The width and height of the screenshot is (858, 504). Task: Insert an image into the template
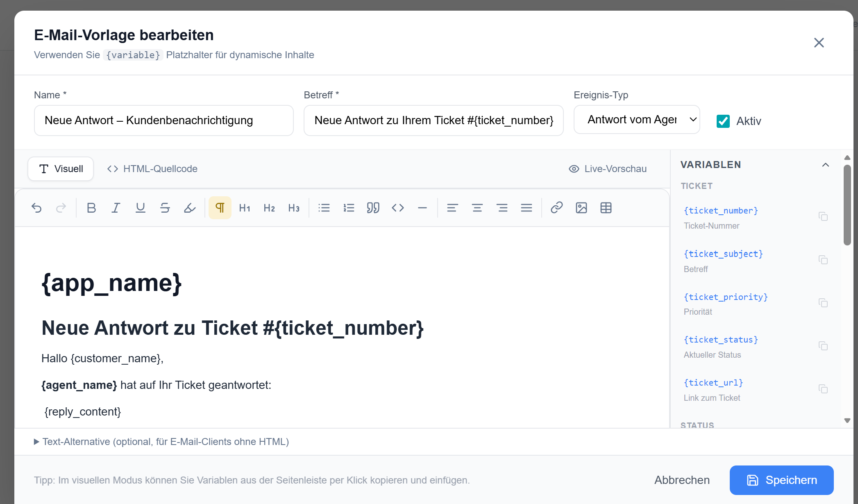581,208
